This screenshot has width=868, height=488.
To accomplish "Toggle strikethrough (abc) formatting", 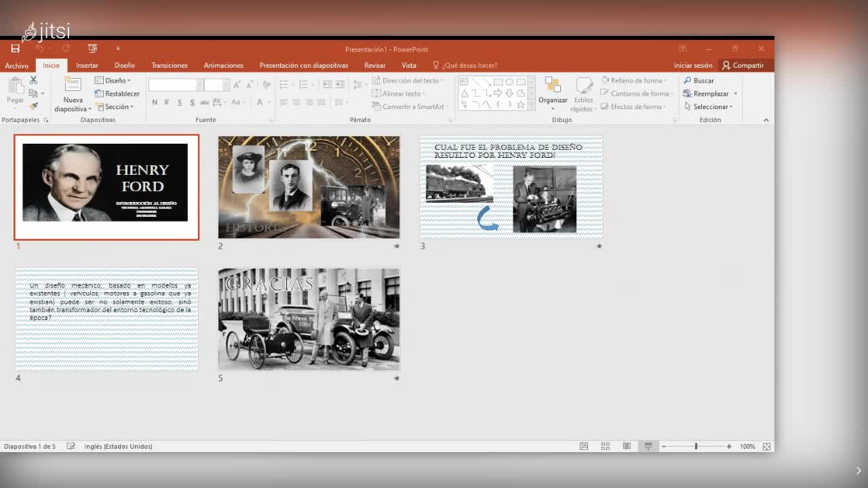I will coord(205,102).
